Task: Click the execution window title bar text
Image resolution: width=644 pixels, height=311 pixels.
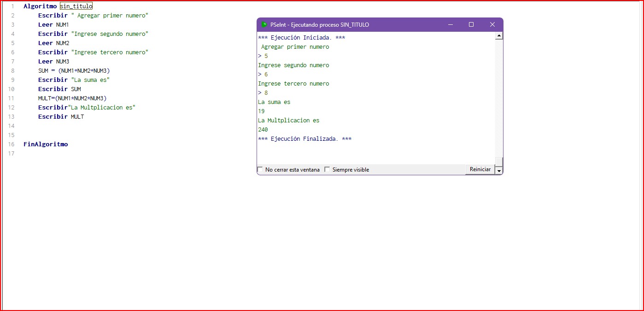Action: click(319, 25)
